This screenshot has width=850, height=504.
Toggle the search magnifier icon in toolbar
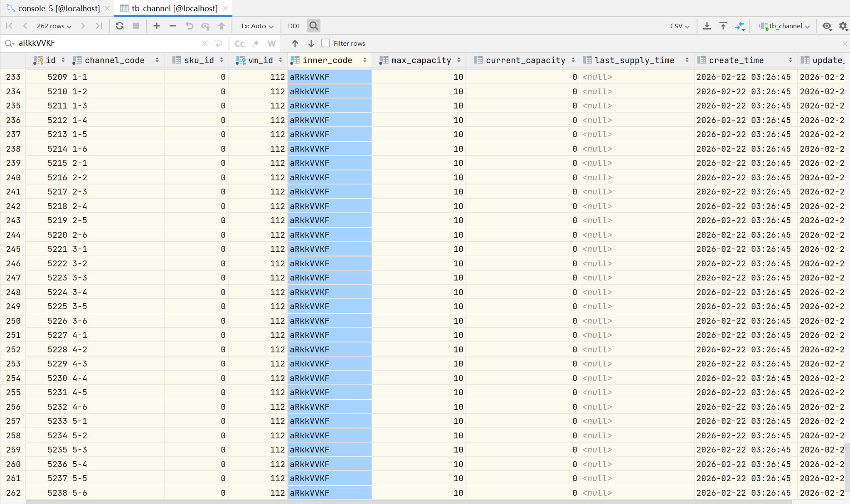[314, 26]
